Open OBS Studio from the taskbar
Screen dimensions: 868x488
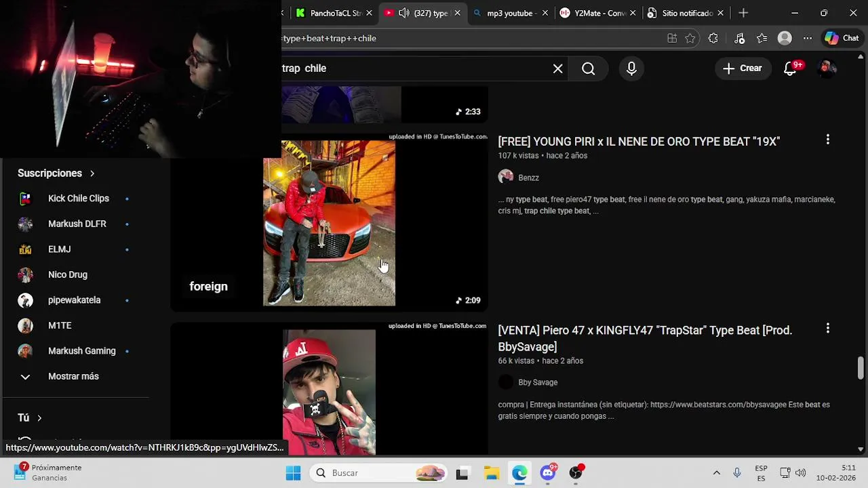coord(576,473)
